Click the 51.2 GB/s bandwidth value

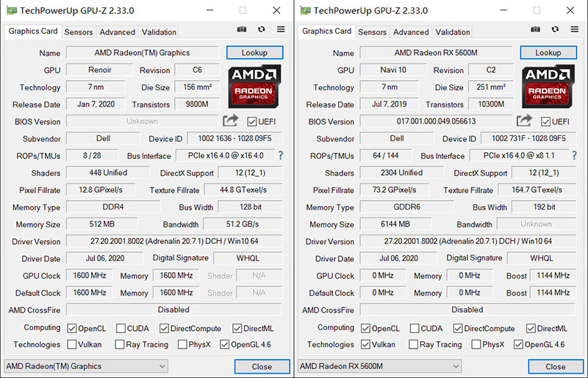[x=243, y=224]
